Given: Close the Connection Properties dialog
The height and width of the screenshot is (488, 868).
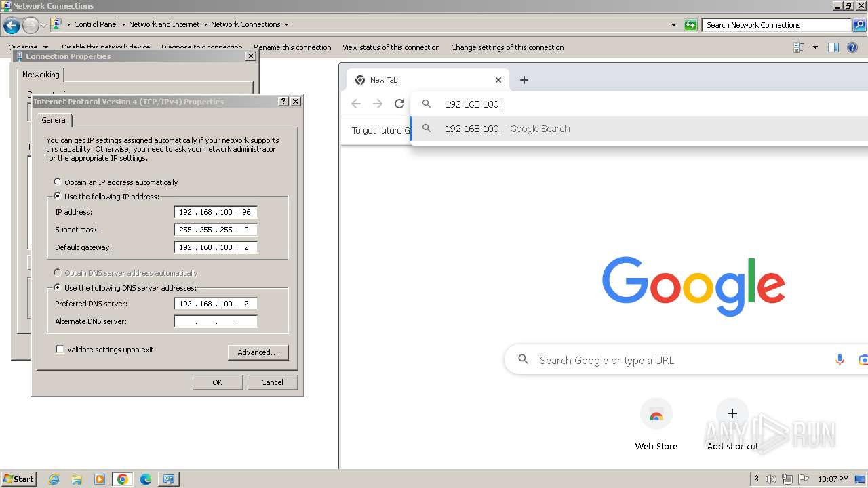Looking at the screenshot, I should pos(250,56).
